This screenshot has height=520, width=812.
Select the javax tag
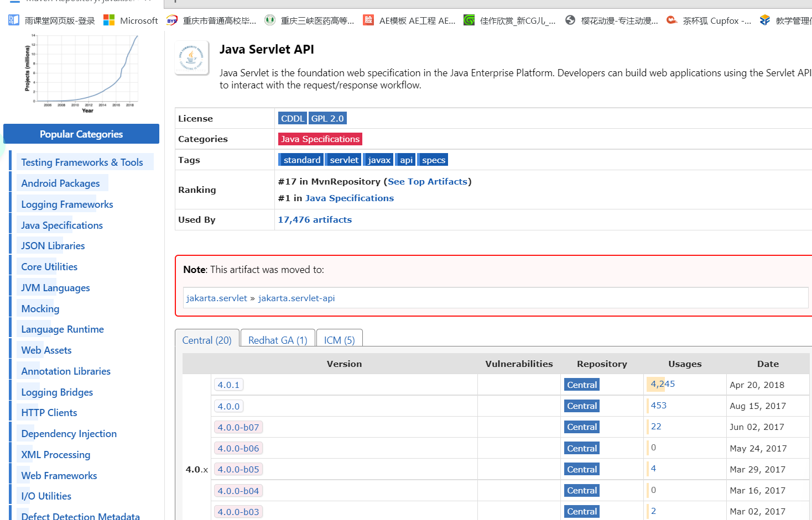(x=379, y=160)
